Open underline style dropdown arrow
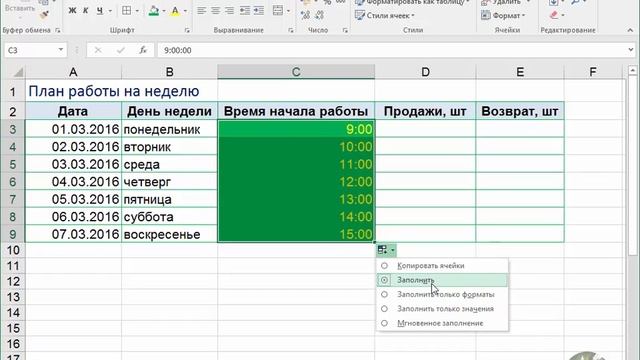Image resolution: width=640 pixels, height=360 pixels. tap(110, 11)
